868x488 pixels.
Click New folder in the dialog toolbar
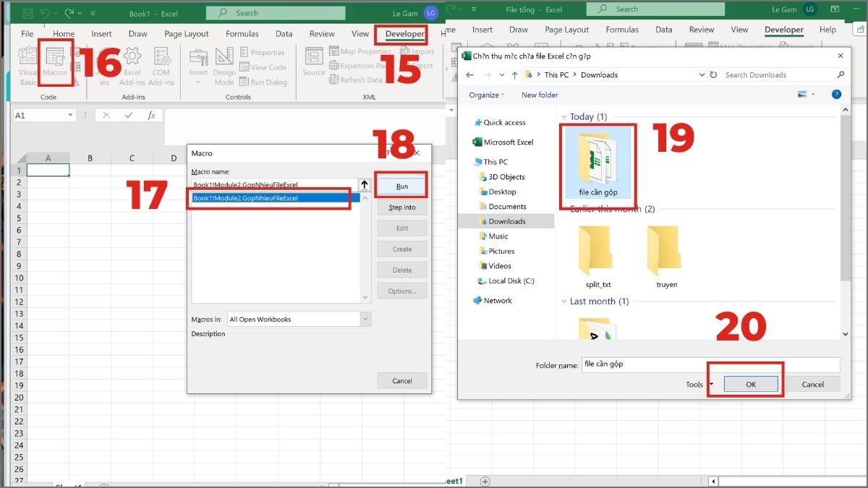pyautogui.click(x=540, y=95)
